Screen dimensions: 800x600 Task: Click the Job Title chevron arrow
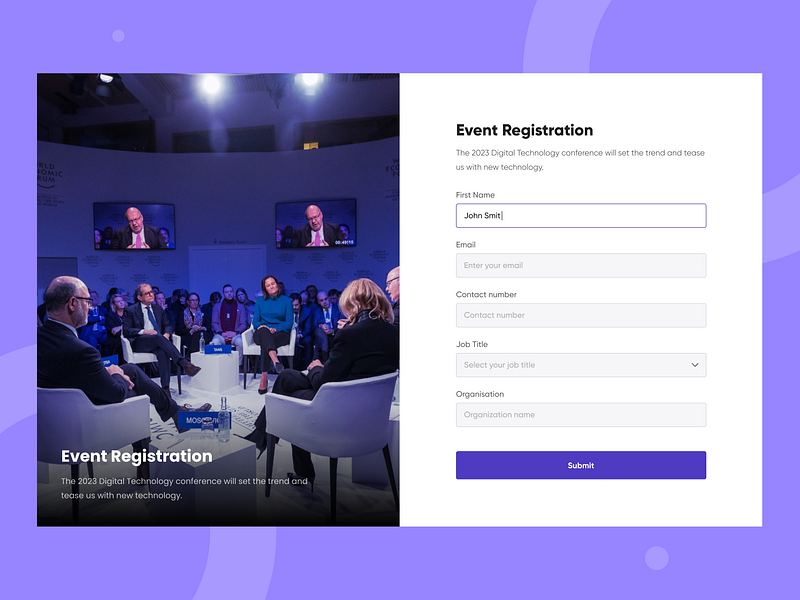coord(695,365)
